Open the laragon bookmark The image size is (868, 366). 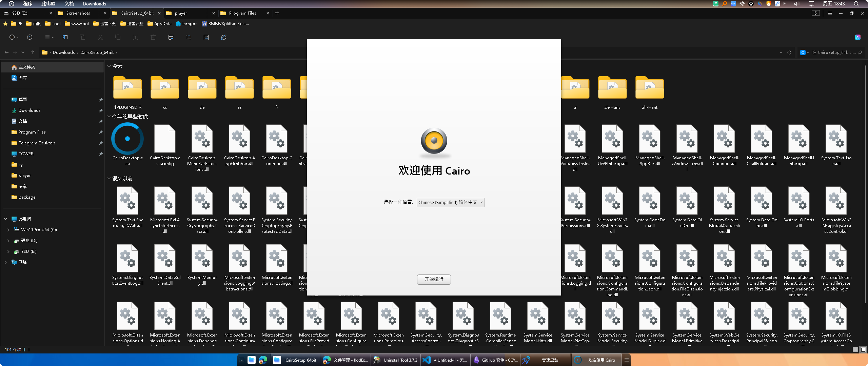coord(186,24)
